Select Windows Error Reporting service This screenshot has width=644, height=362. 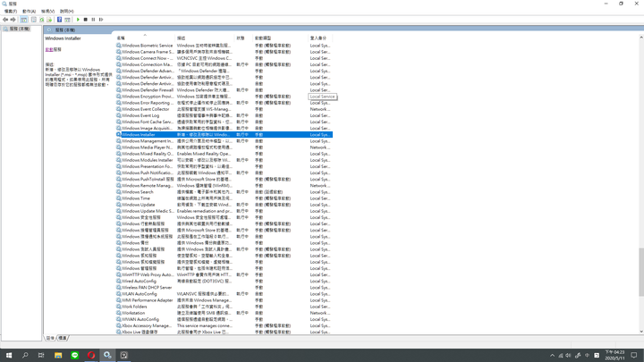224,103
